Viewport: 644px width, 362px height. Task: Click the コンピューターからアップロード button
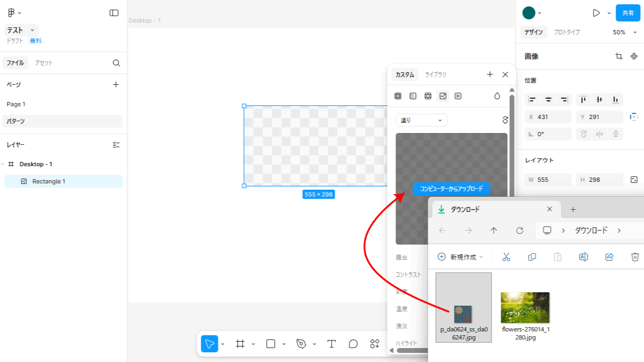point(451,189)
